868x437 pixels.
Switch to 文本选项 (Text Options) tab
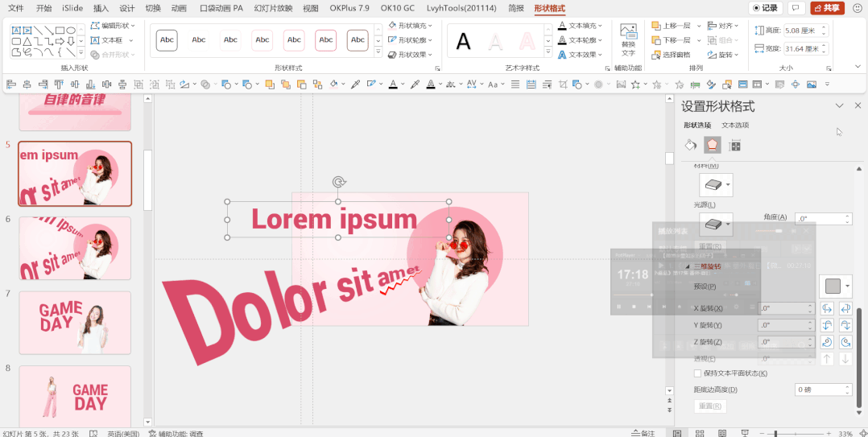(735, 125)
